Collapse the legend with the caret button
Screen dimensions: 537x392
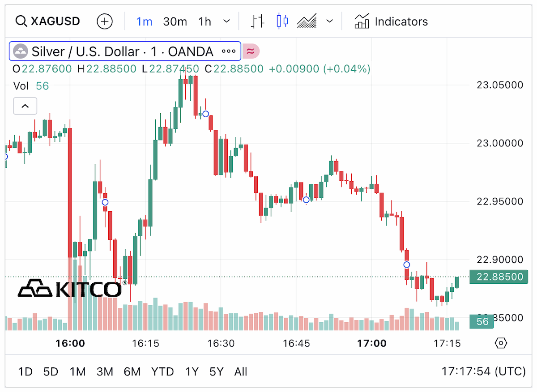(x=25, y=106)
